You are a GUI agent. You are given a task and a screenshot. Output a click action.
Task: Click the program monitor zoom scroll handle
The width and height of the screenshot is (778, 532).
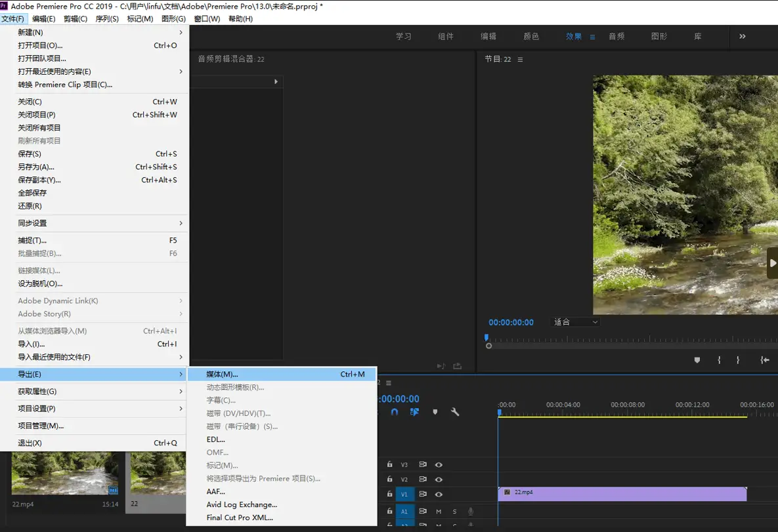(x=488, y=346)
